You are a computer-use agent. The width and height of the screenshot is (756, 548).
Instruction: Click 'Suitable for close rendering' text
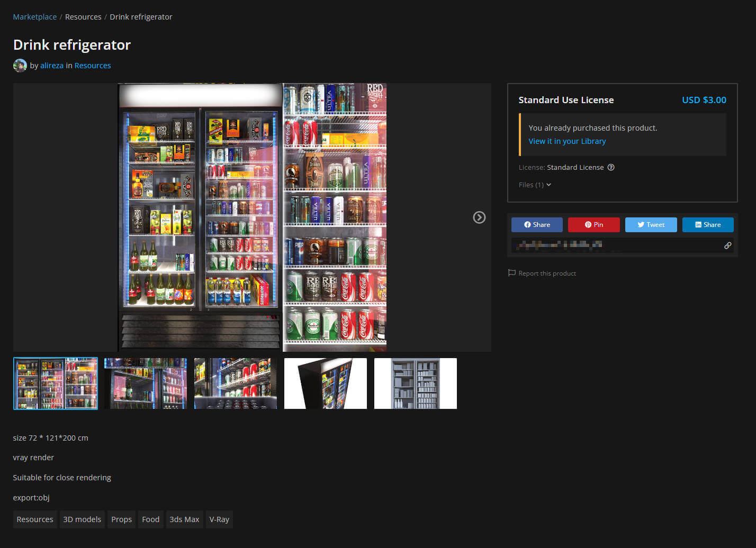tap(62, 478)
